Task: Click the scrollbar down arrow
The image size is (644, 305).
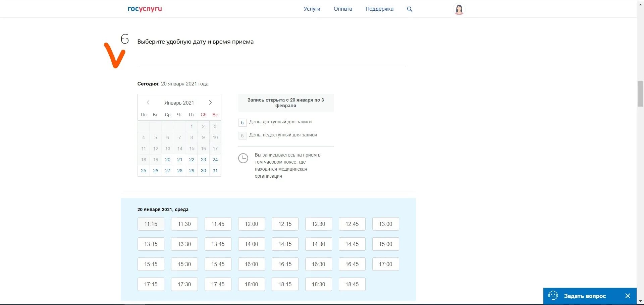Action: pos(640,301)
